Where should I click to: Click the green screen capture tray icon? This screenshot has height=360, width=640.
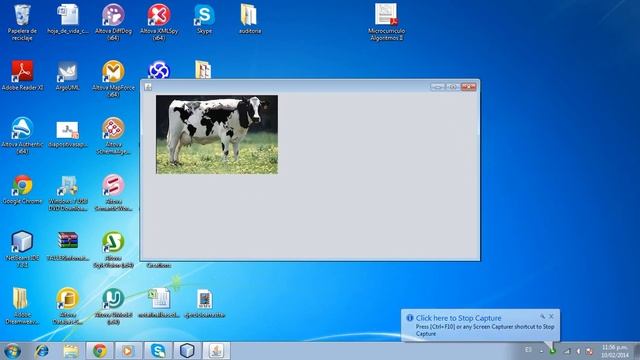pos(553,351)
